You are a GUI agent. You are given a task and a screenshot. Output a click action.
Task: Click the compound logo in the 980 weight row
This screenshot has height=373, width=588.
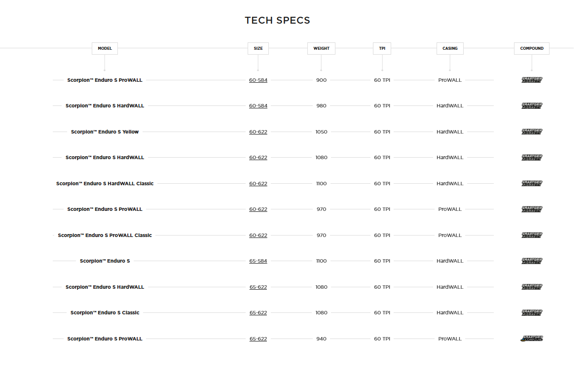(532, 105)
